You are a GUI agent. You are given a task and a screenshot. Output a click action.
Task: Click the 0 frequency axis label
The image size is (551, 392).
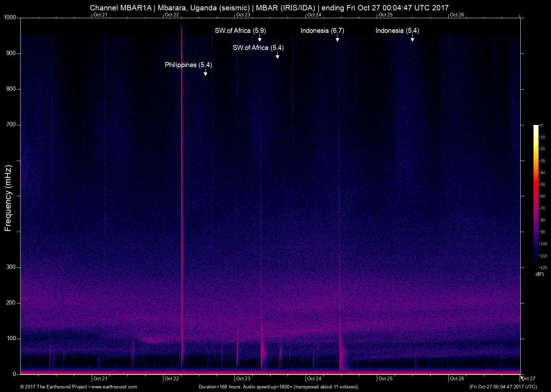(15, 374)
